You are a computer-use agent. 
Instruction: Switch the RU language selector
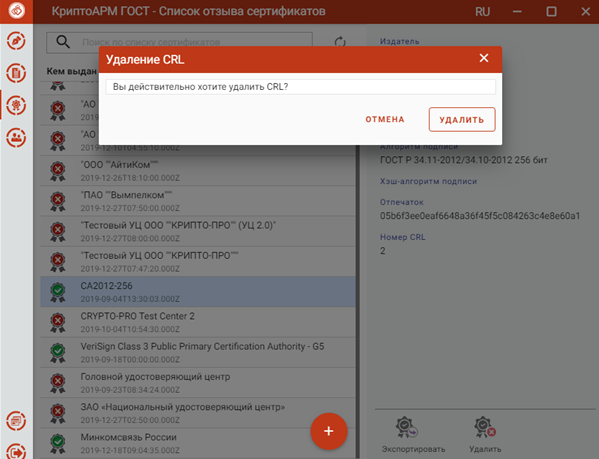click(x=482, y=12)
